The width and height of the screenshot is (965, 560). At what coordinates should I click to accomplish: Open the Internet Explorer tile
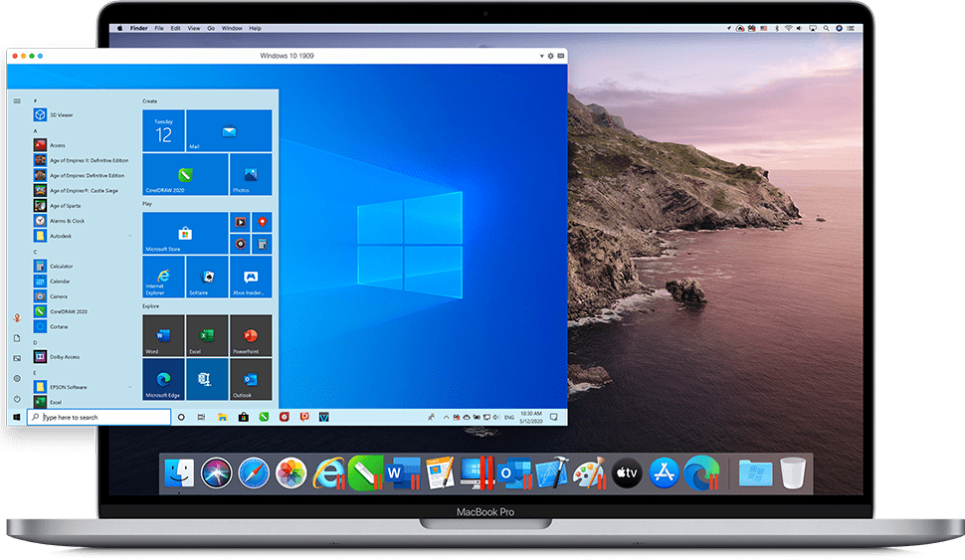coord(164,277)
